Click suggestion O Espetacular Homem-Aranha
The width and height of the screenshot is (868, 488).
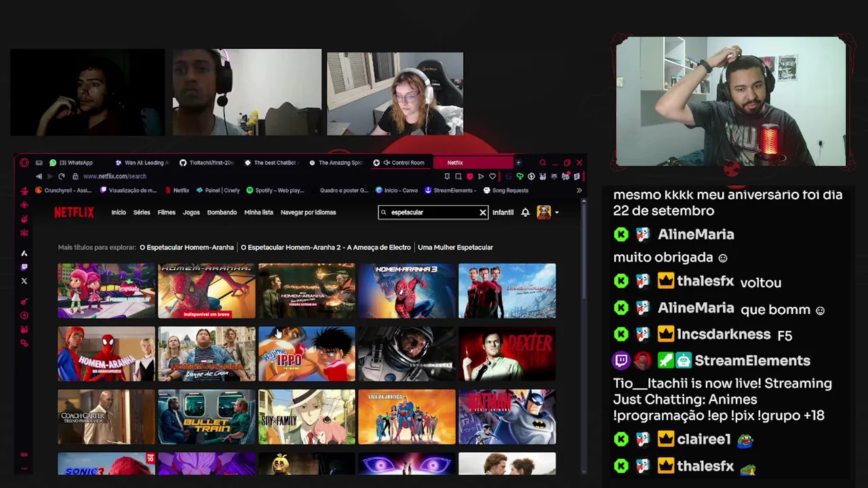186,247
